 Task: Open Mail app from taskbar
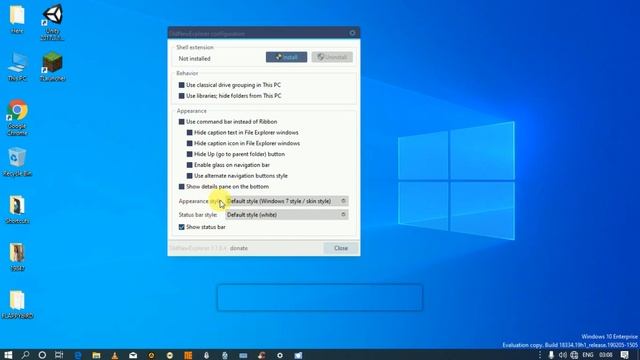tap(133, 355)
